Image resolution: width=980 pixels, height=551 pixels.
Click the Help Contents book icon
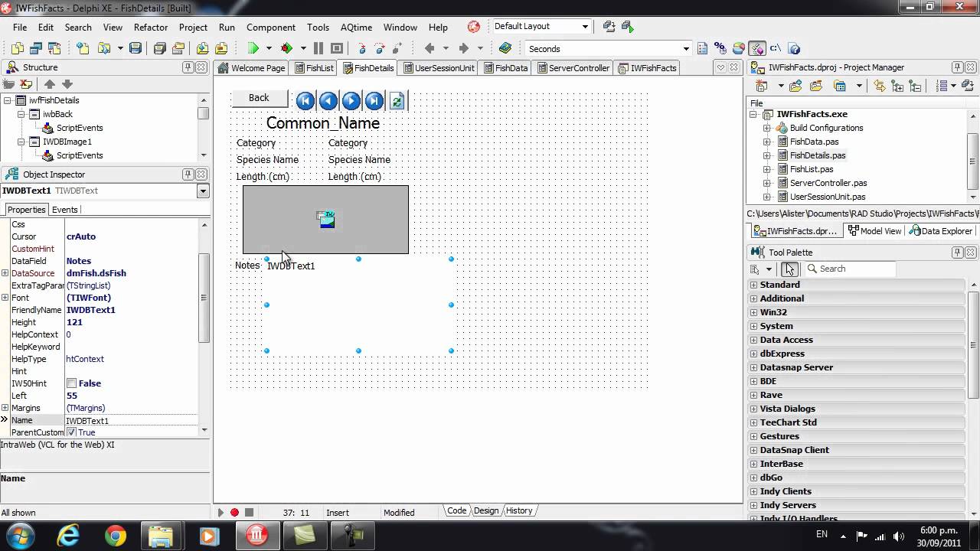click(505, 48)
